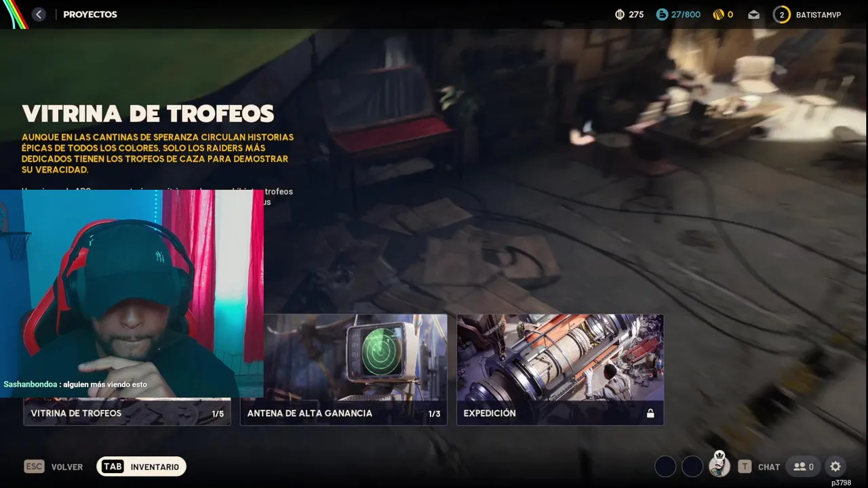Screen dimensions: 868x488
Task: Open the CHAT panel
Action: click(x=769, y=467)
